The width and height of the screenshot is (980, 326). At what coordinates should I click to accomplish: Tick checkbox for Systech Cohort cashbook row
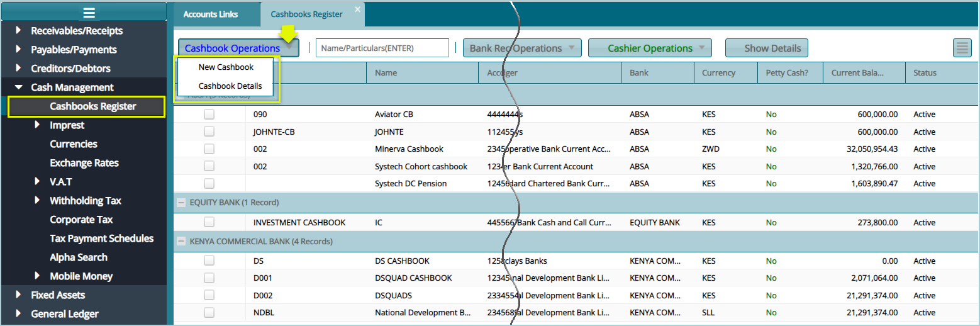[209, 166]
